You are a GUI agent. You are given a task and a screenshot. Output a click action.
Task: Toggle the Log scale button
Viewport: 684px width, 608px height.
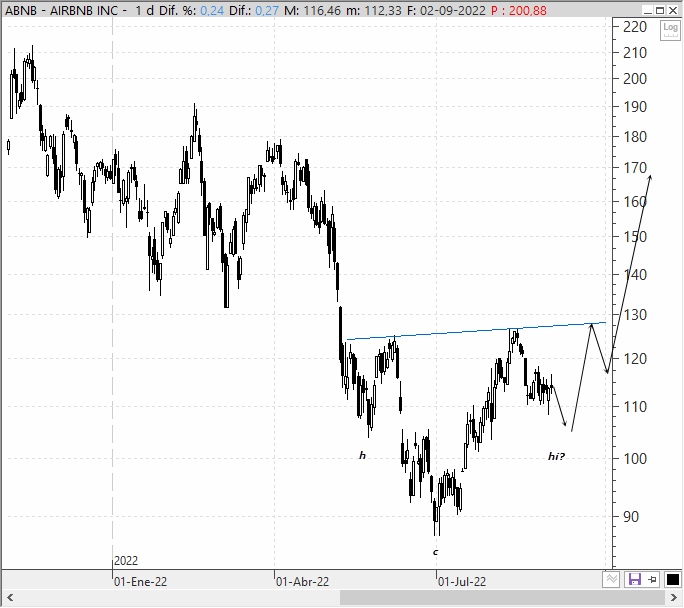tap(670, 30)
